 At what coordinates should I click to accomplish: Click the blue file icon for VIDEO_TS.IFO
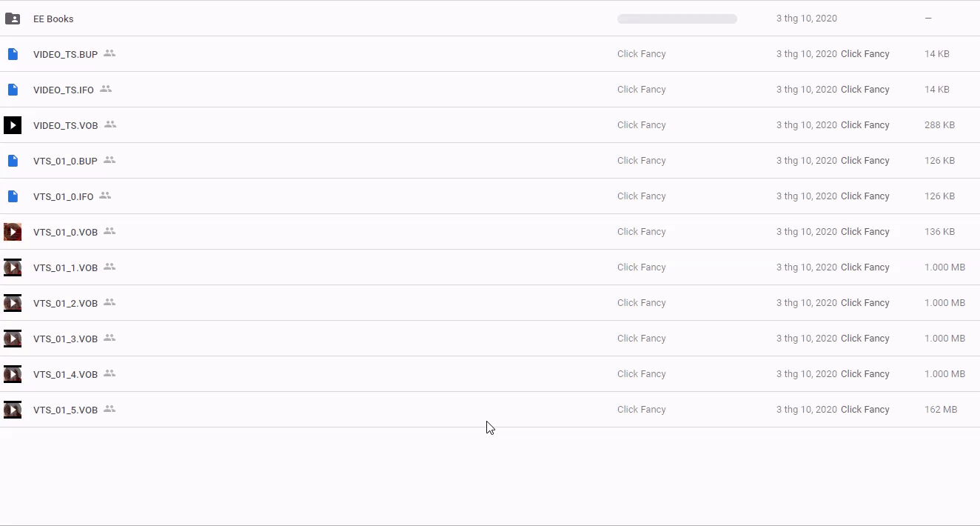[13, 90]
